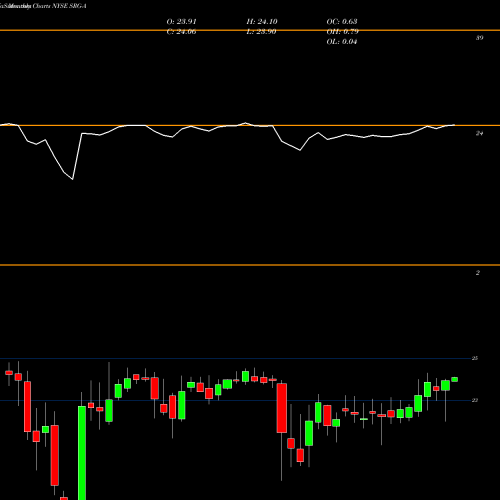Click the '22' price axis label

[475, 400]
